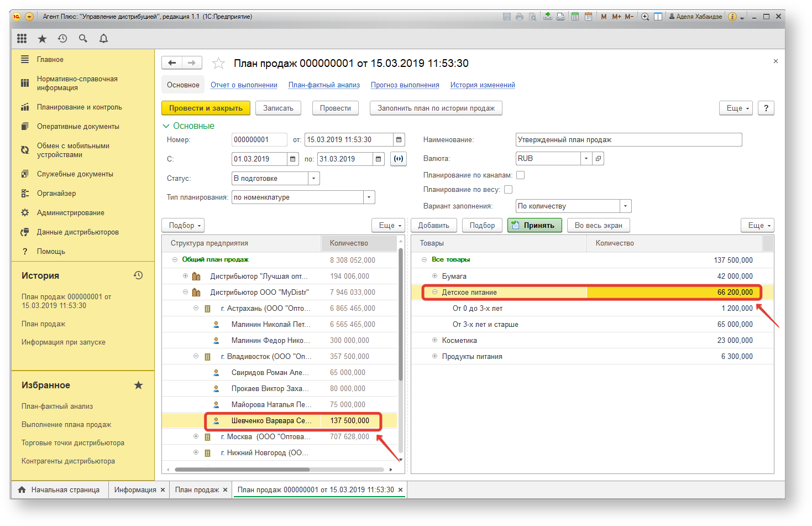Viewport: 812px width, 526px height.
Task: Click the structure tree vertical scrollbar
Action: [x=401, y=314]
